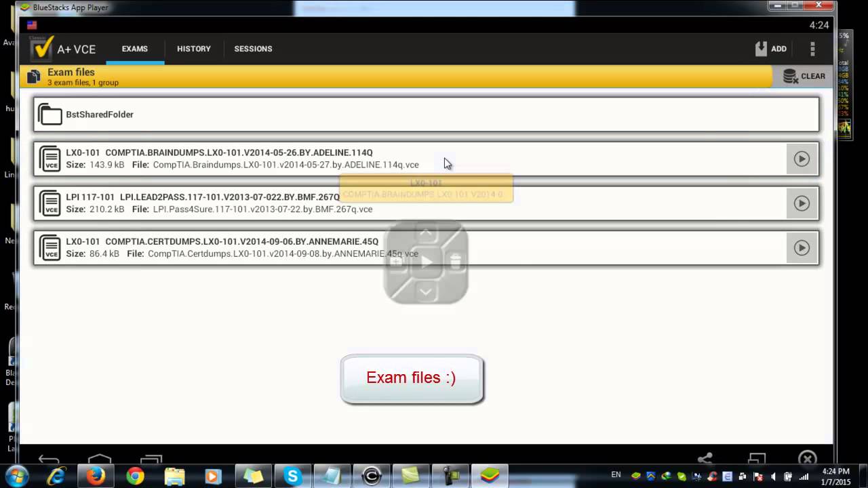Play the LPI 117-101 BMF.267Q exam

(x=802, y=203)
